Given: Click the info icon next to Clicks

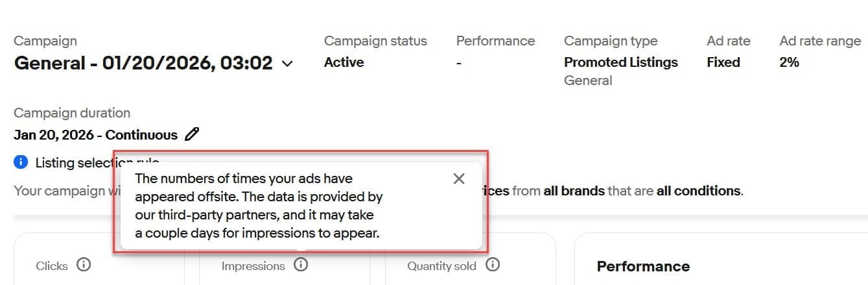Looking at the screenshot, I should [83, 265].
